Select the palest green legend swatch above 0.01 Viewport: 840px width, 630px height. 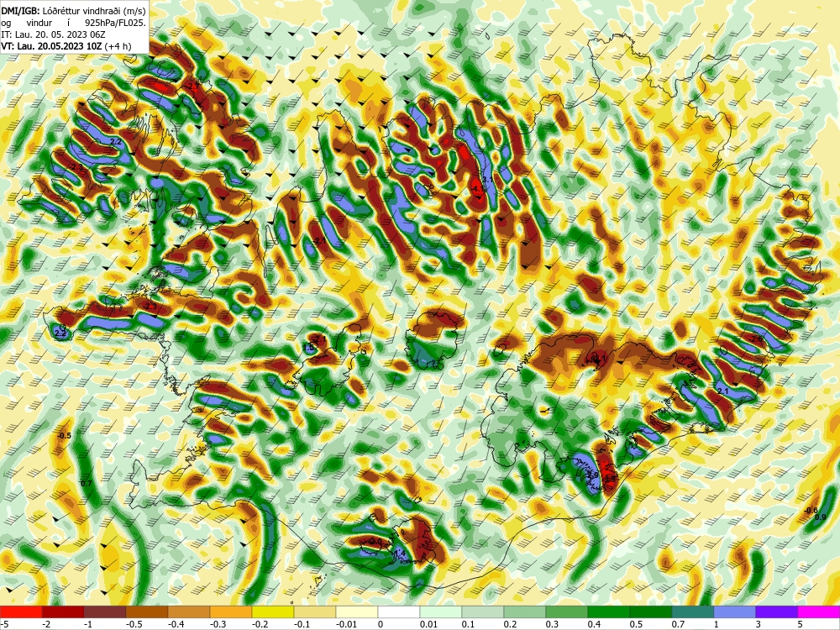[x=441, y=612]
